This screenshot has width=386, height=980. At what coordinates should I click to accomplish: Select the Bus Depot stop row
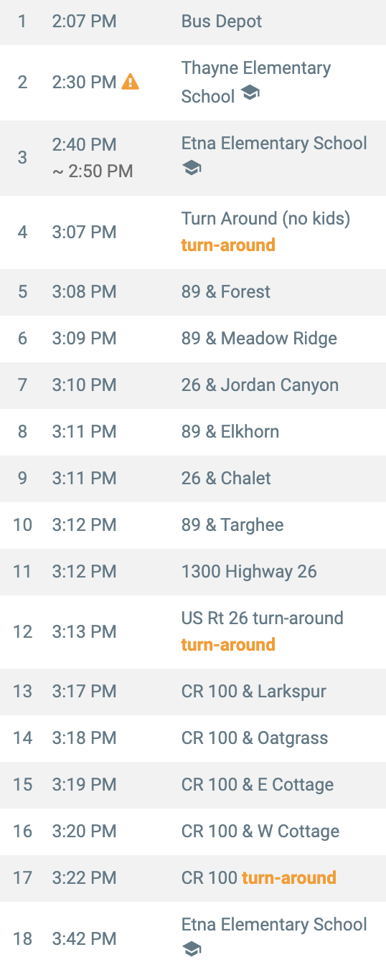tap(193, 22)
